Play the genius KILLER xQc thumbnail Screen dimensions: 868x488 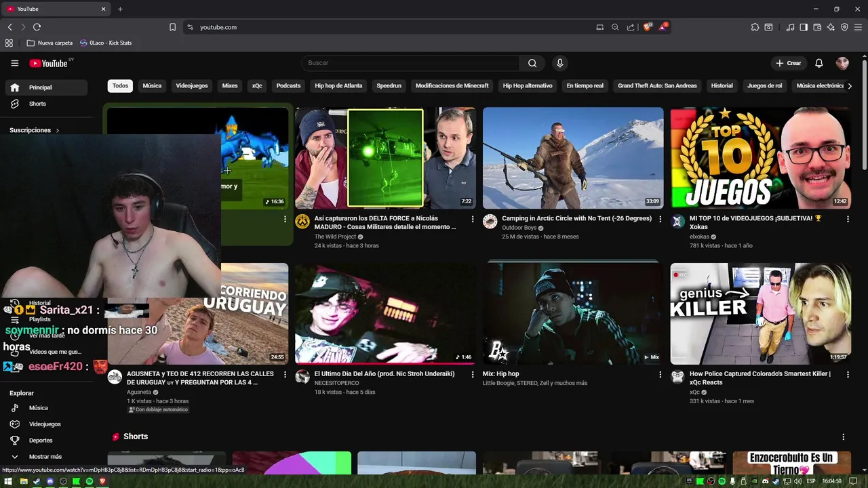point(761,314)
